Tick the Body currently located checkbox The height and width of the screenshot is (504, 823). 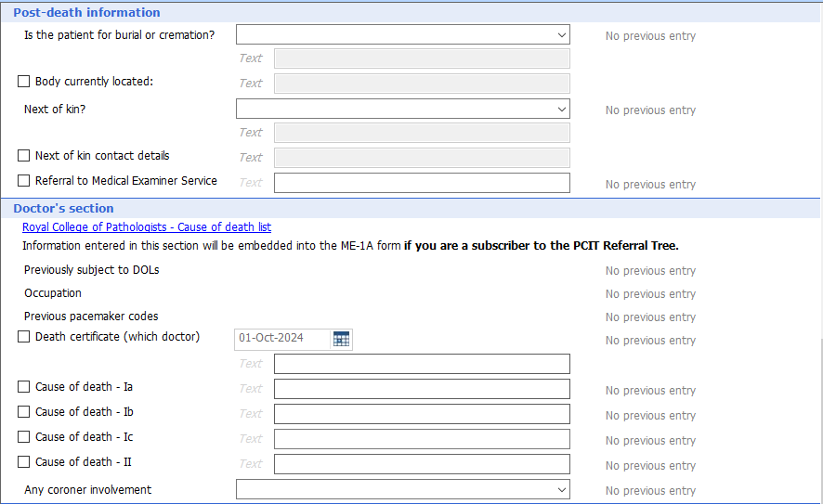[x=23, y=82]
